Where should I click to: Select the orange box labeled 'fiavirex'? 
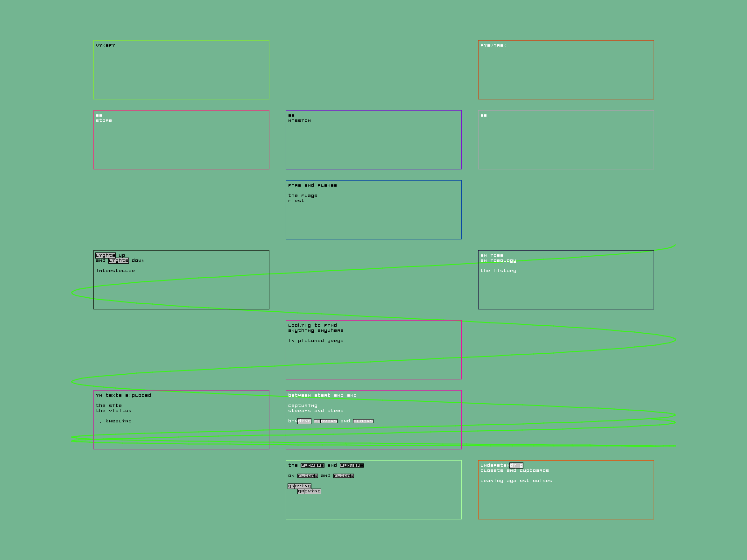(566, 70)
